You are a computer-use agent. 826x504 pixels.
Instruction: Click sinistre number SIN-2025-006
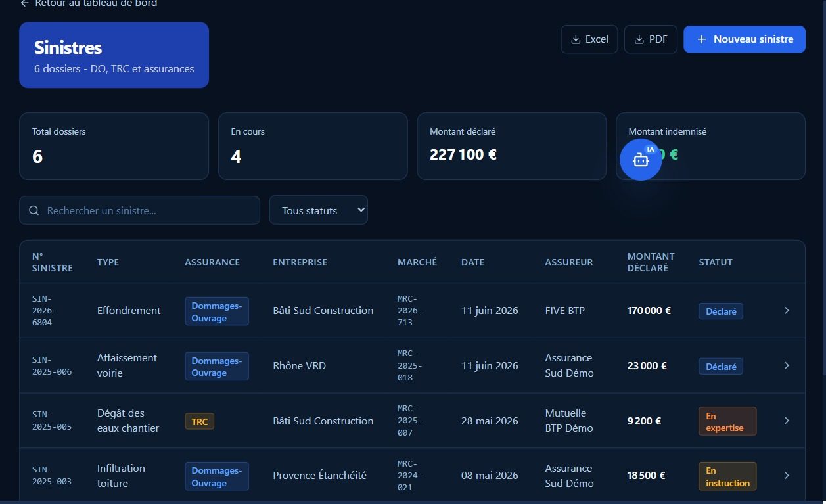click(52, 365)
